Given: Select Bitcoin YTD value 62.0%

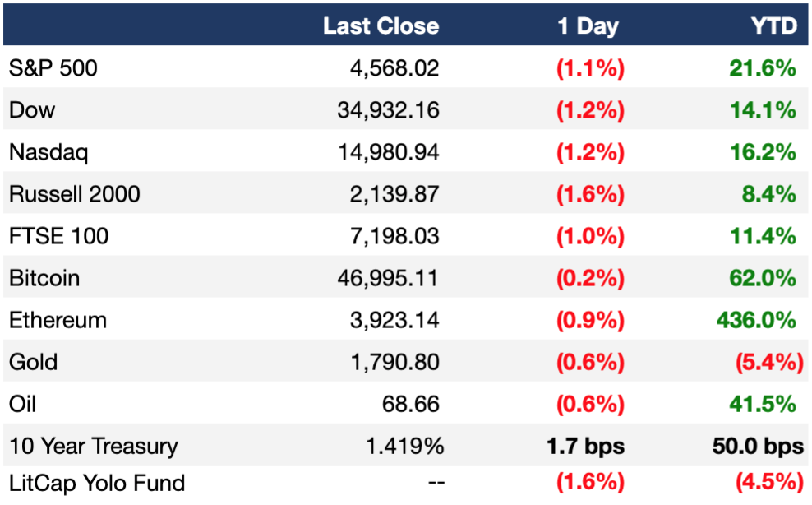Looking at the screenshot, I should pos(763,278).
